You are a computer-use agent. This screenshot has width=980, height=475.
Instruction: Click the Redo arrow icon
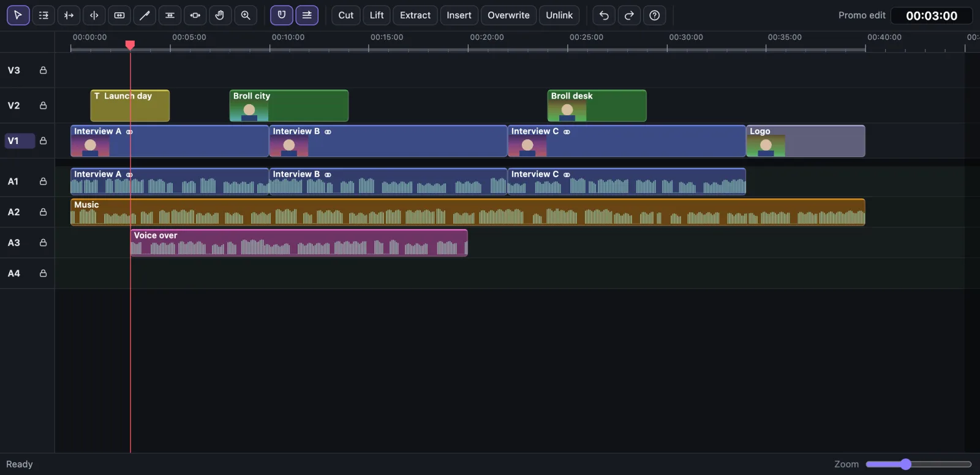click(629, 15)
